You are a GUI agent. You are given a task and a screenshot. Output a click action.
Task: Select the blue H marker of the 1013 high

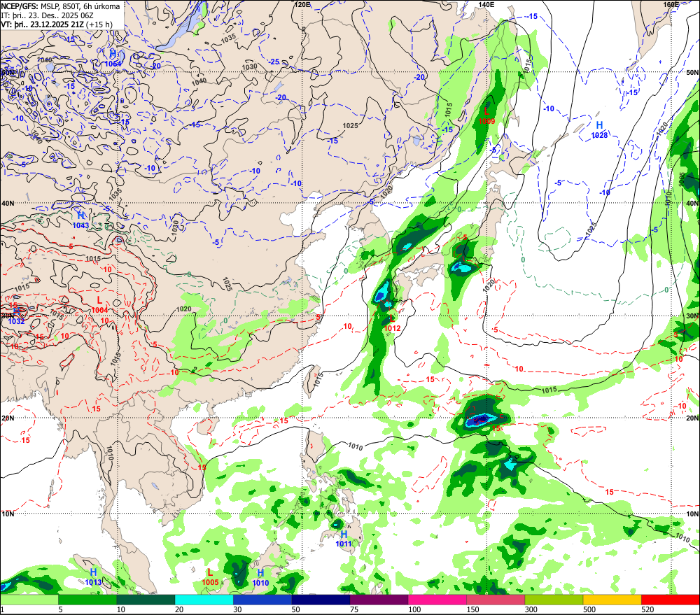tap(93, 572)
